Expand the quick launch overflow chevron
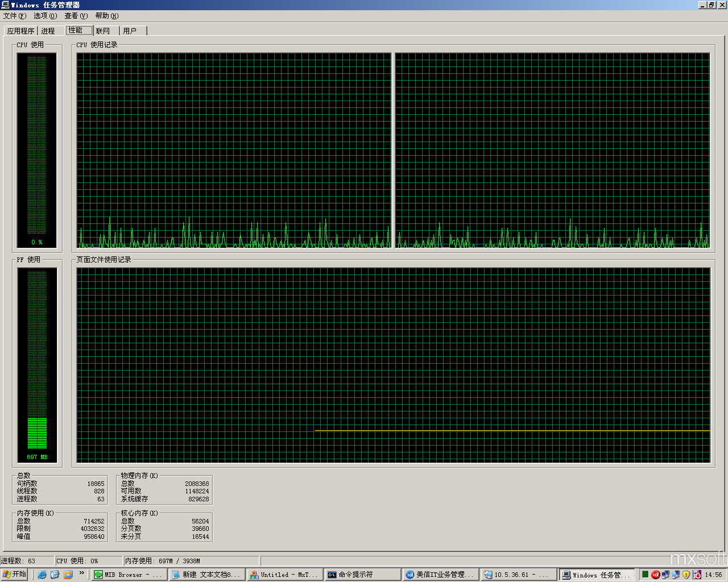This screenshot has width=728, height=582. pyautogui.click(x=81, y=573)
